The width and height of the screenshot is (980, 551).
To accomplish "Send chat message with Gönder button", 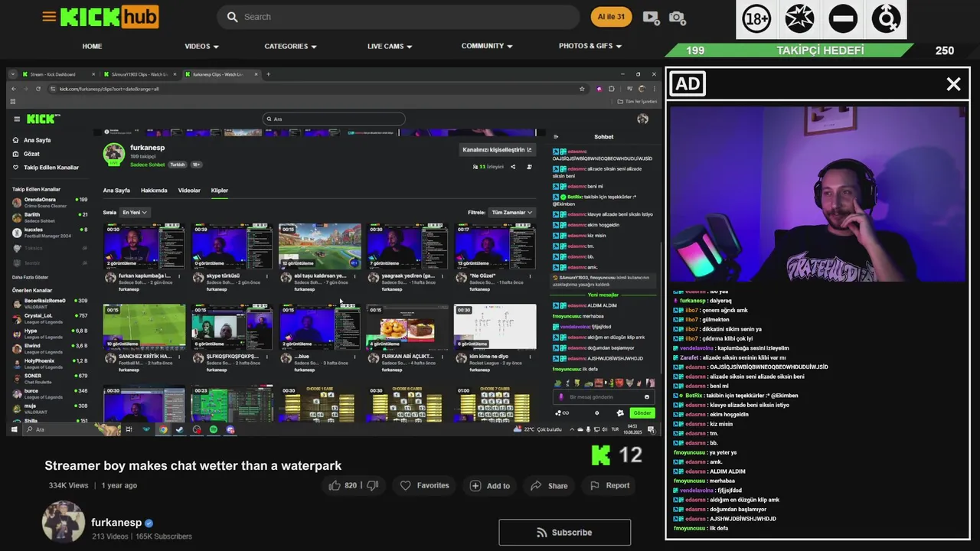I will [642, 413].
